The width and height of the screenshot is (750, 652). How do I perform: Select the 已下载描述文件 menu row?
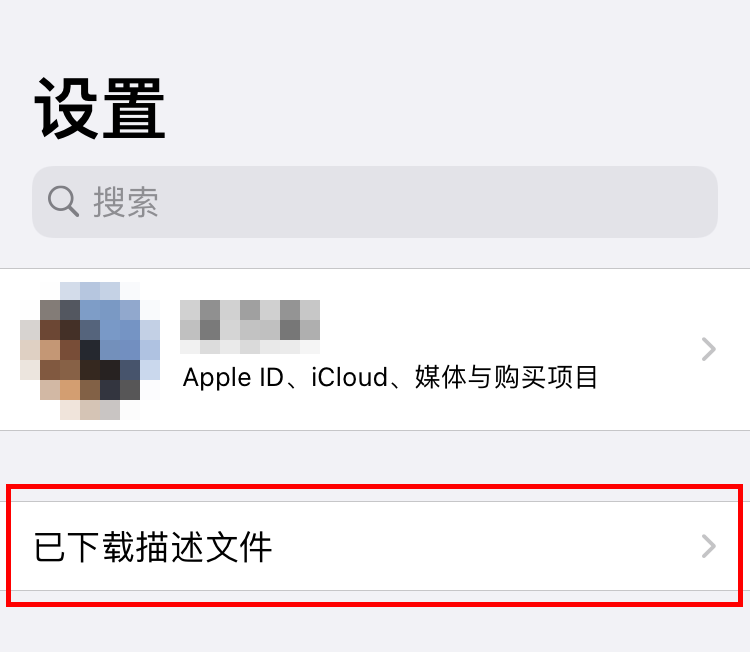(x=375, y=546)
